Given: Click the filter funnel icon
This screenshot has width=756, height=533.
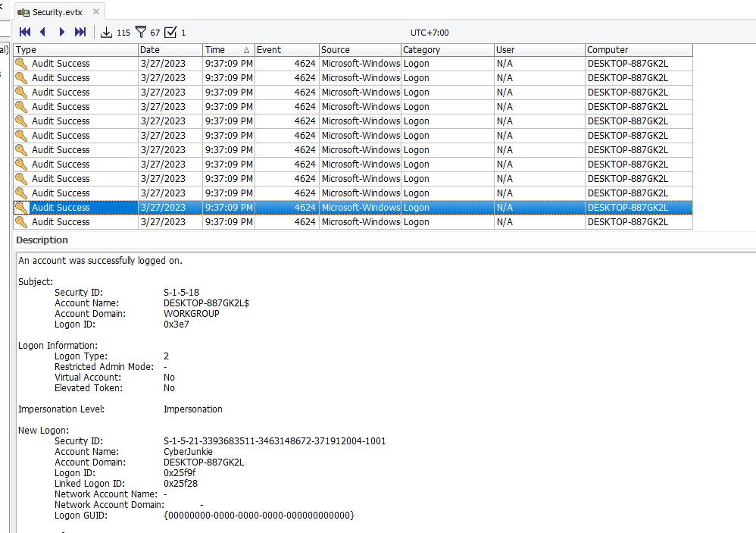Looking at the screenshot, I should click(x=140, y=32).
